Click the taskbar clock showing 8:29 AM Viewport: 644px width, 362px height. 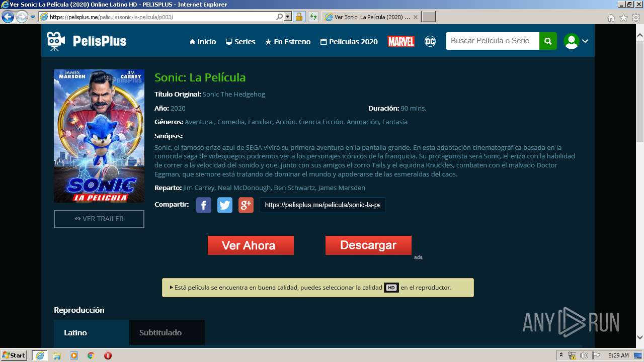point(618,355)
